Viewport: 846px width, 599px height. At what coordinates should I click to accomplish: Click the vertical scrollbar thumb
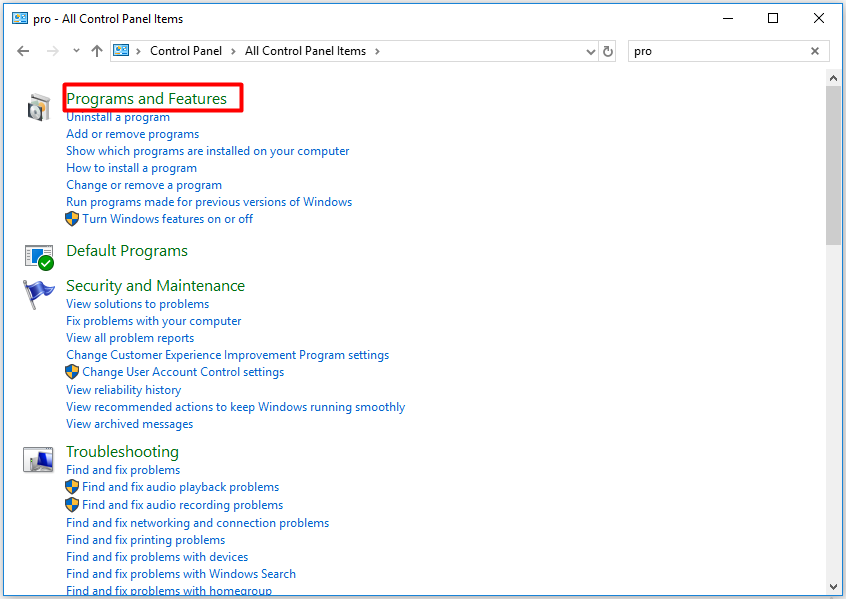833,165
